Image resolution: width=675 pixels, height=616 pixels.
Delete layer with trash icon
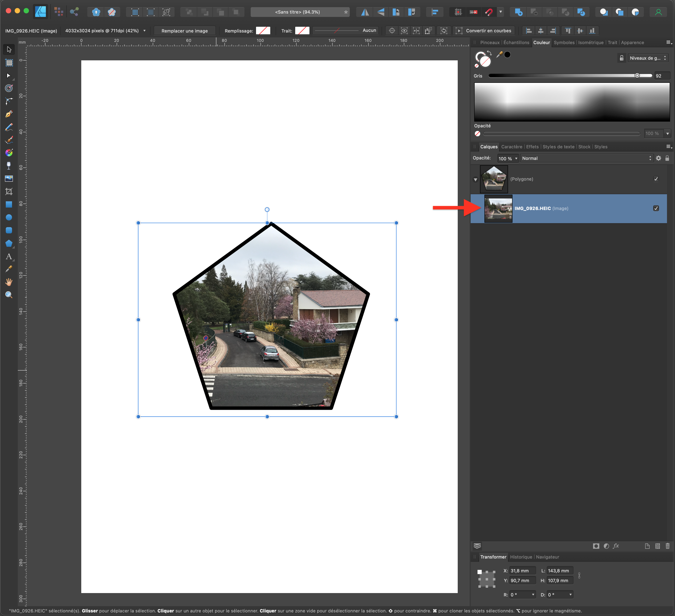pos(667,546)
